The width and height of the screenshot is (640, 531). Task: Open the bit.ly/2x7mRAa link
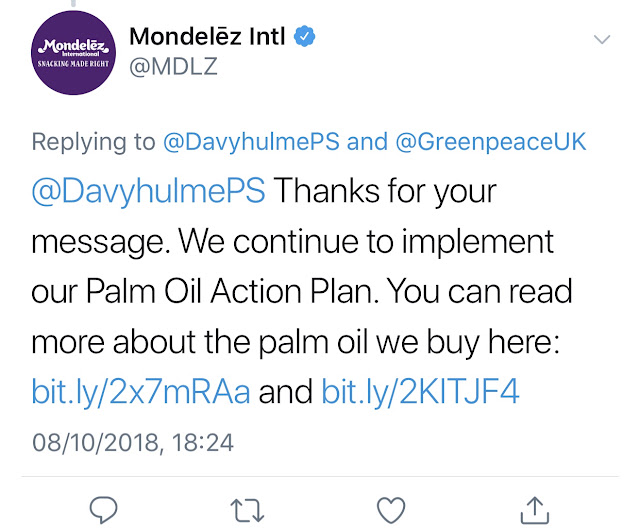[141, 392]
